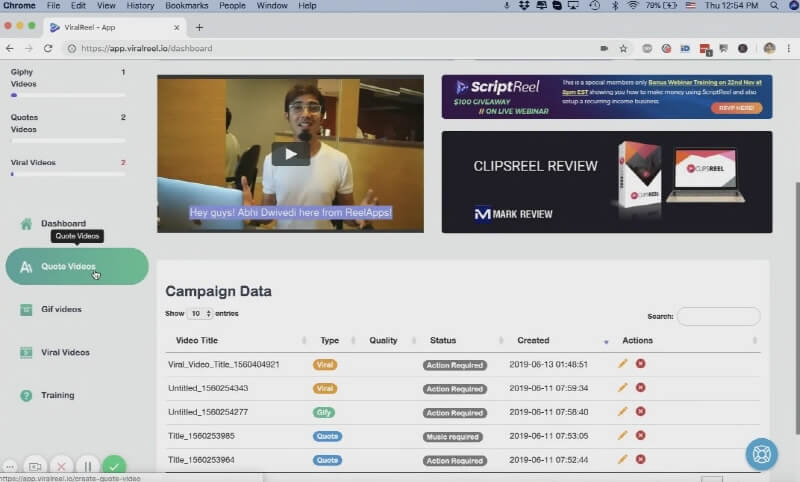Click the Viral Videos progress bar
Image resolution: width=800 pixels, height=482 pixels.
pyautogui.click(x=68, y=174)
